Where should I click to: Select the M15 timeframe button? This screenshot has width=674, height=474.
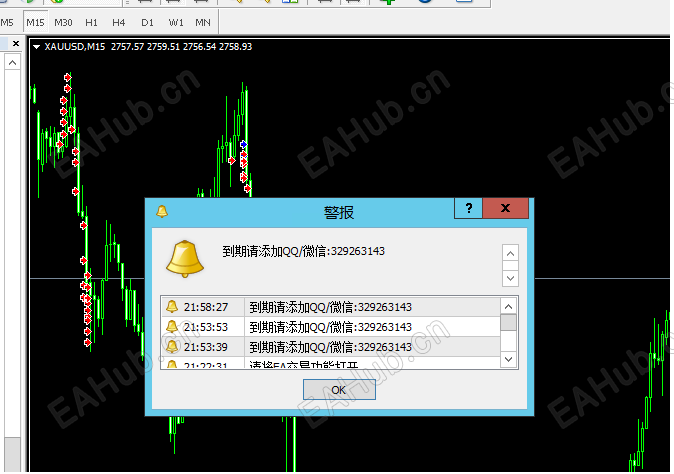tap(35, 22)
